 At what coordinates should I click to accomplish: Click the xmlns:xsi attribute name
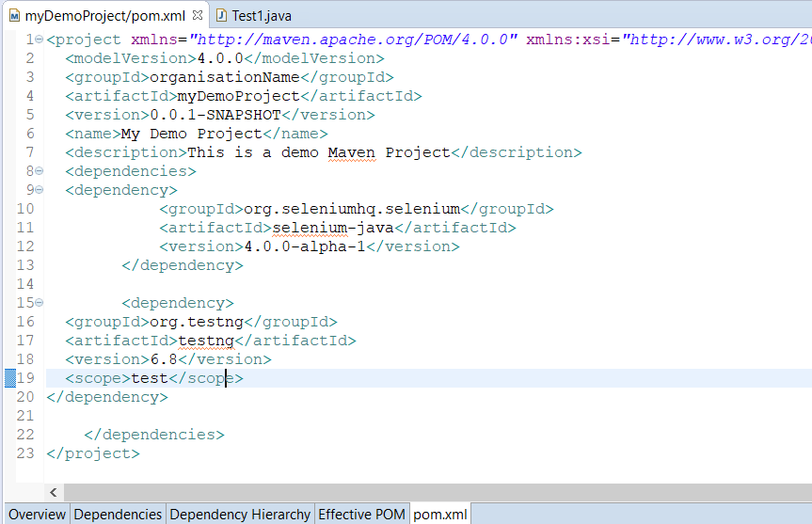(x=568, y=40)
